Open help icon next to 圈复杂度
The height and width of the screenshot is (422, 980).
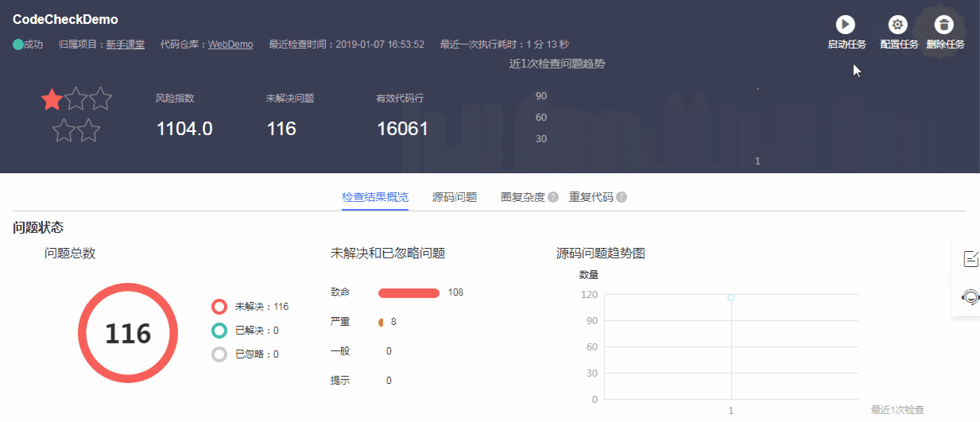pos(553,197)
